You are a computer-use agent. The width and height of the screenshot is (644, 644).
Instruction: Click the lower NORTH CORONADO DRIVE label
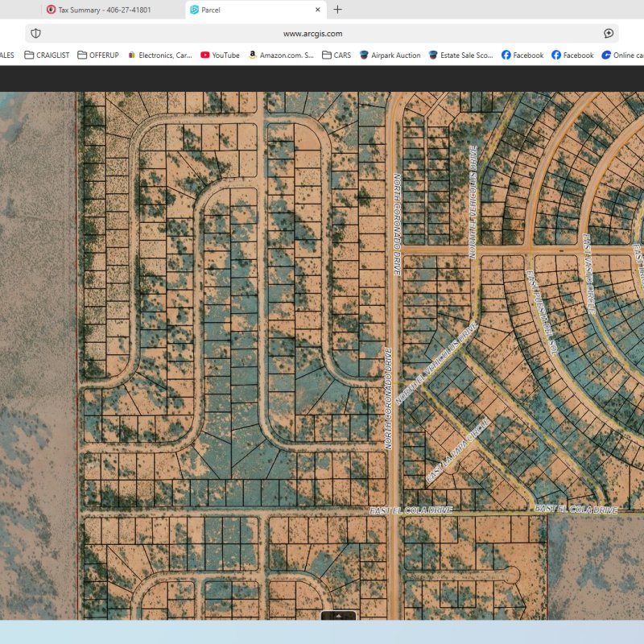pyautogui.click(x=388, y=398)
